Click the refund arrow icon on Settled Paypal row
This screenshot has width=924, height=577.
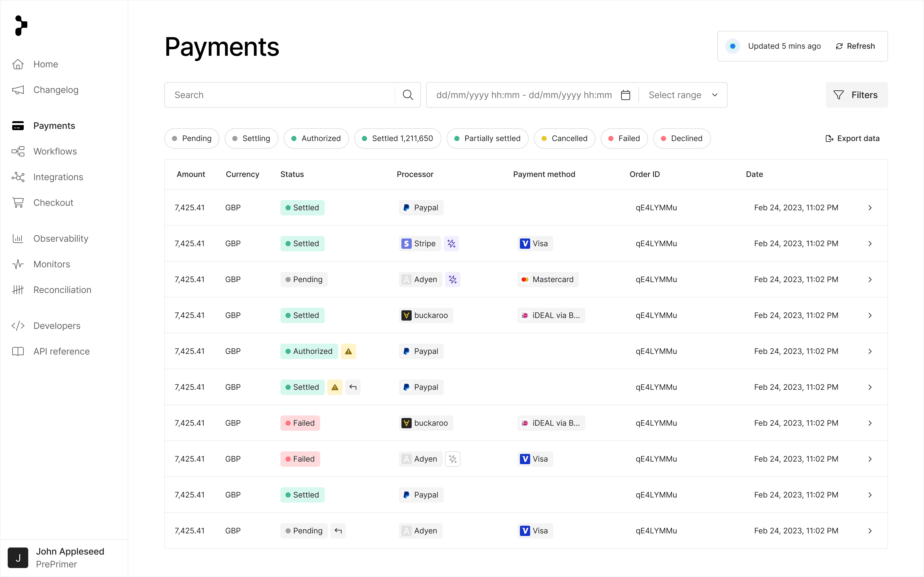pos(353,387)
